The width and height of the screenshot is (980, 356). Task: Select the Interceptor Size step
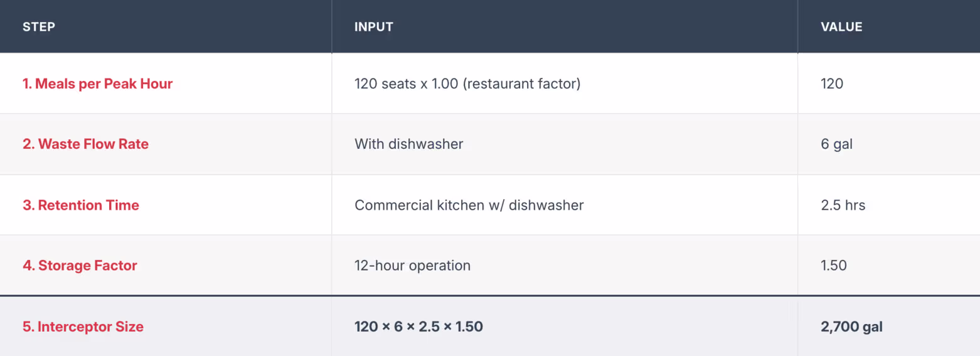coord(83,326)
